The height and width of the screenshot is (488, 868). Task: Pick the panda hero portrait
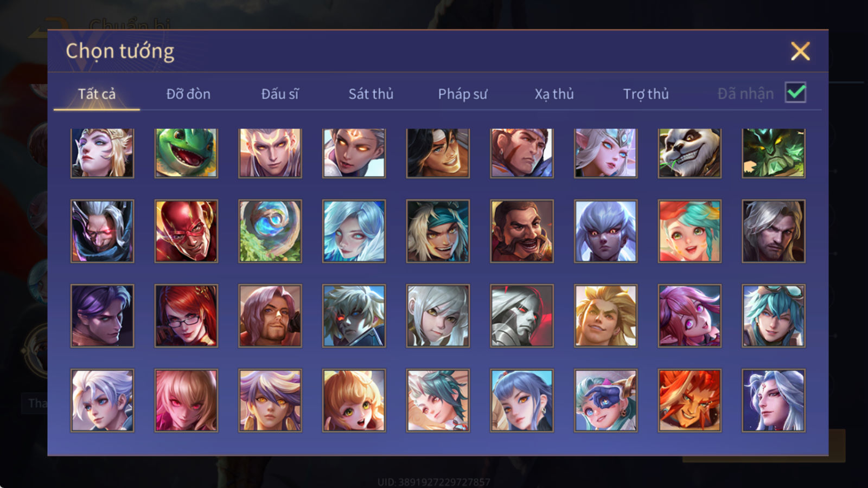[x=690, y=153]
